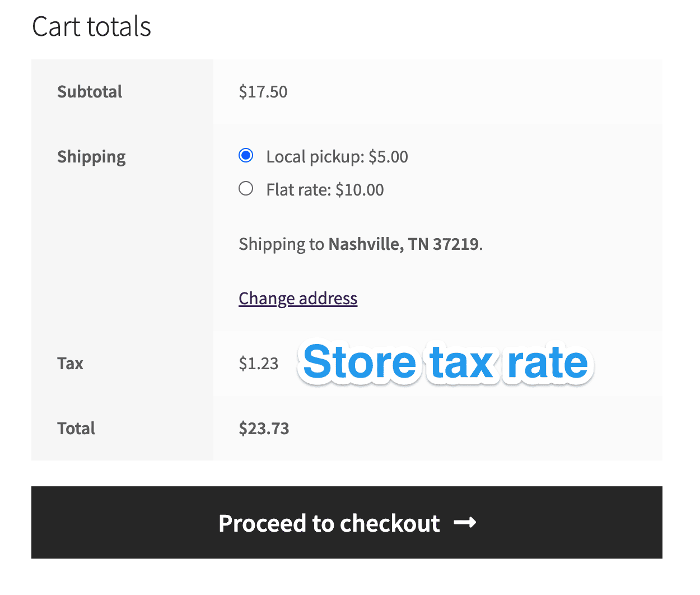
Task: Click the blue word 'rate' in annotation
Action: click(548, 362)
